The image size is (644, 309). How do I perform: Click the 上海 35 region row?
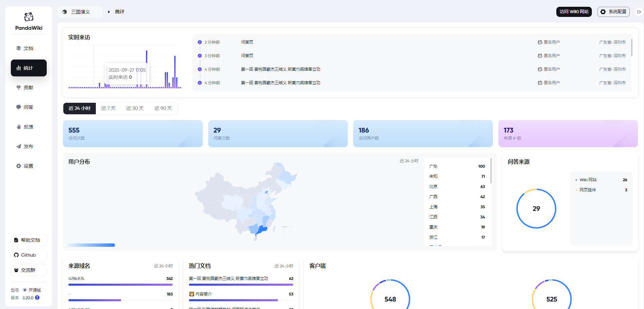(x=457, y=207)
